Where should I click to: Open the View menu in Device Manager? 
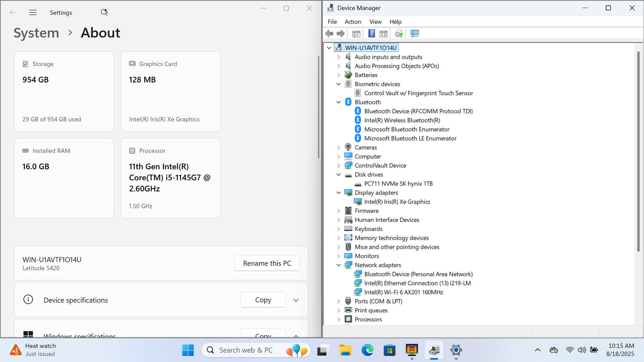point(375,22)
